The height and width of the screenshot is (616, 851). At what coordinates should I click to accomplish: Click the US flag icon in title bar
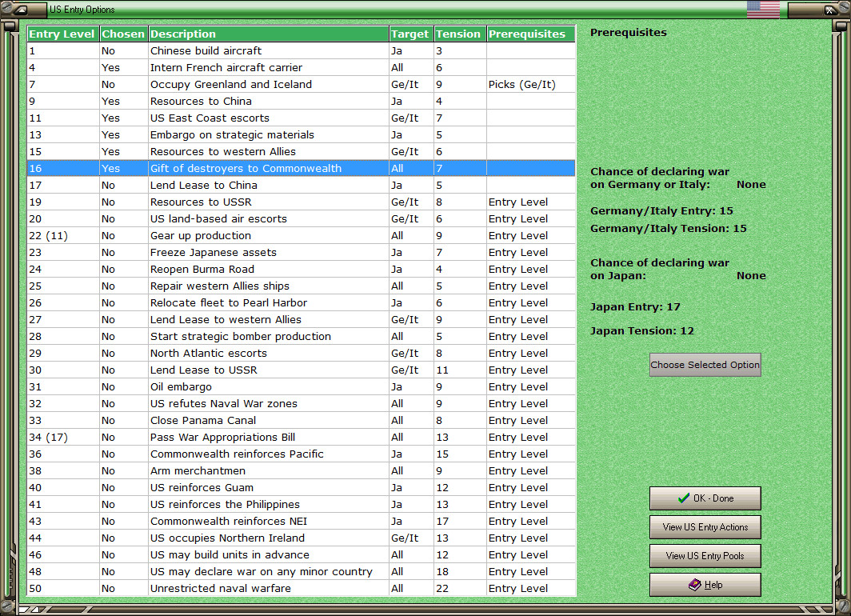click(762, 10)
